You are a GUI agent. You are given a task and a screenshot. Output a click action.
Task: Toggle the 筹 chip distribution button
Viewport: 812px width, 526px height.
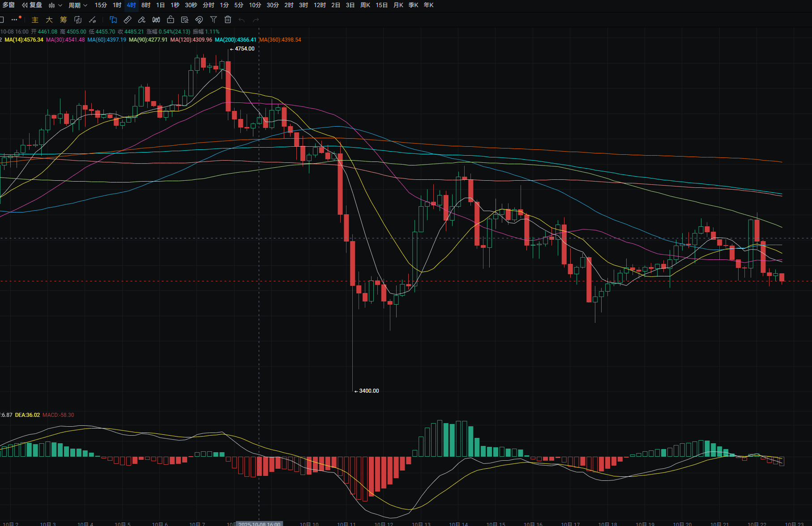click(x=64, y=20)
